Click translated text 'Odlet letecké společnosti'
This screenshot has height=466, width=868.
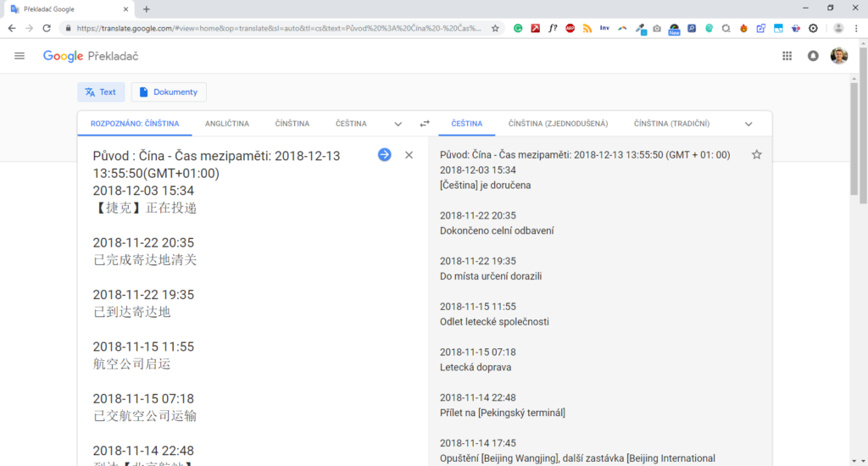click(x=494, y=322)
